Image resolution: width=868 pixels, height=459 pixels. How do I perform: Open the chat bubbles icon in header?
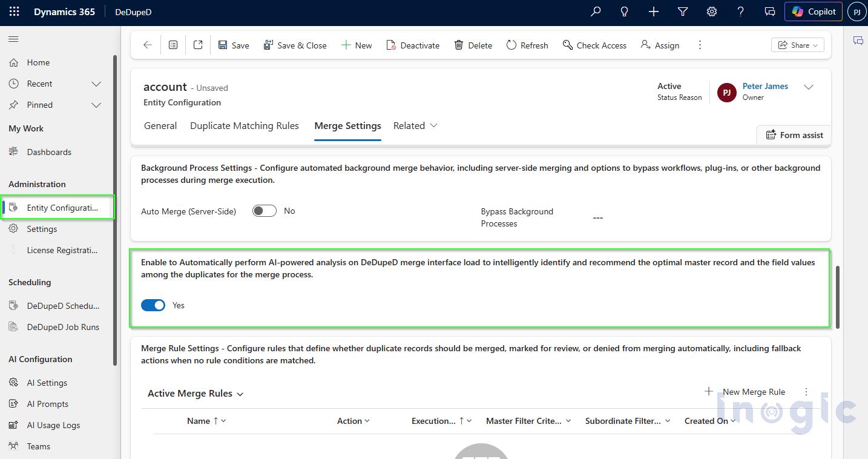pos(770,12)
